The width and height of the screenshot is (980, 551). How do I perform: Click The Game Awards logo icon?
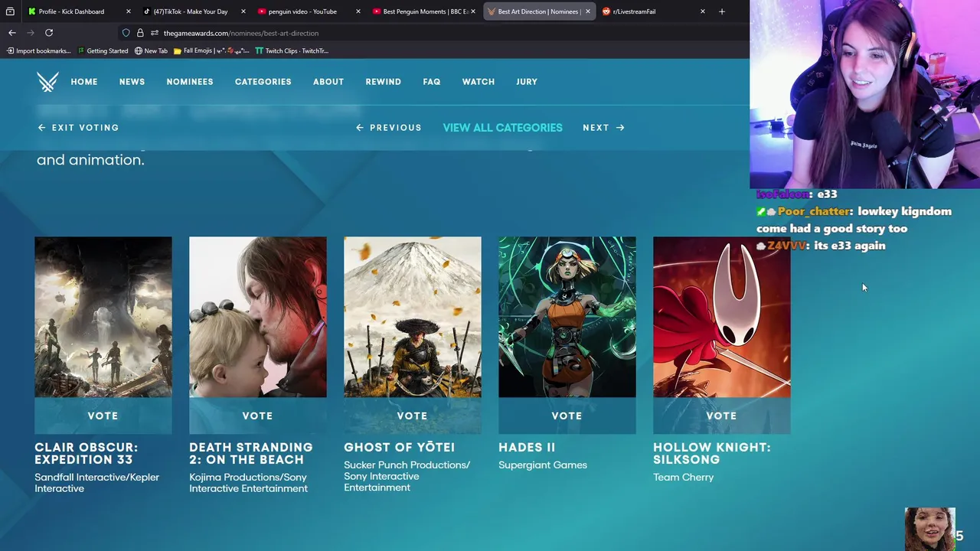tap(47, 82)
